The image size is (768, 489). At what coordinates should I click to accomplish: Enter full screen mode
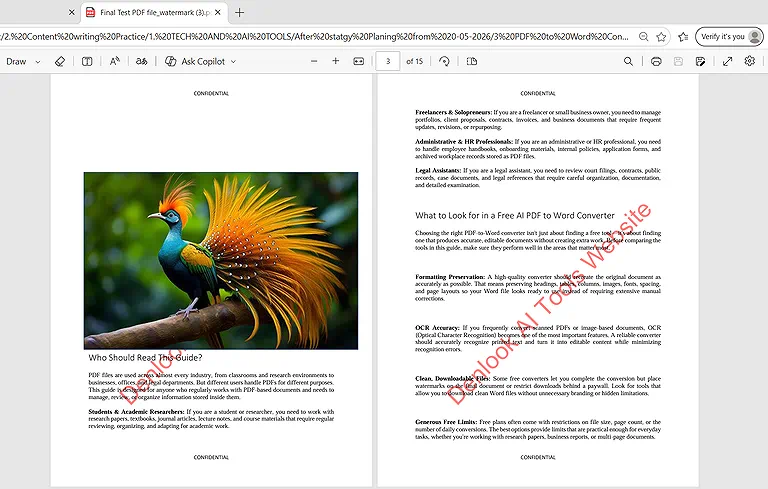[727, 61]
